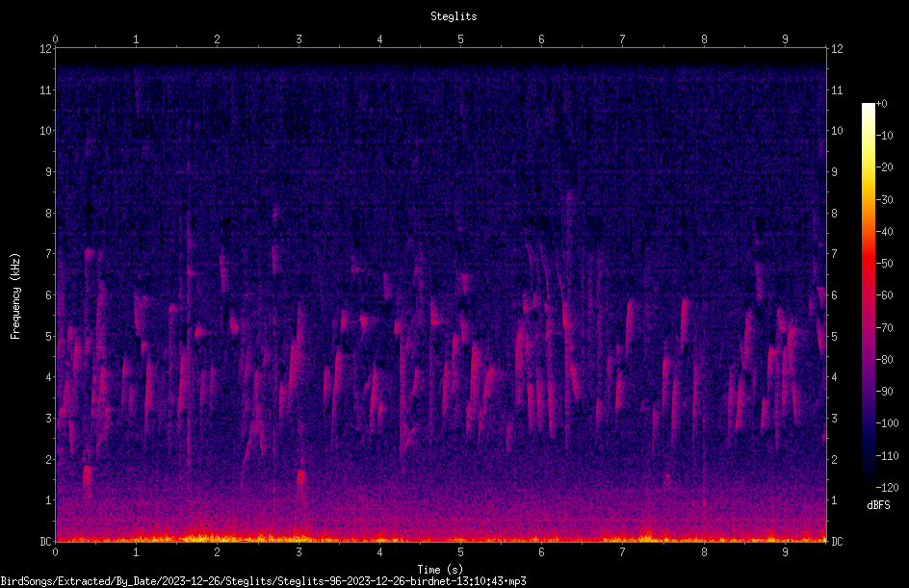Image resolution: width=909 pixels, height=588 pixels.
Task: Click the -90 purple region of colorbar
Action: coord(868,391)
